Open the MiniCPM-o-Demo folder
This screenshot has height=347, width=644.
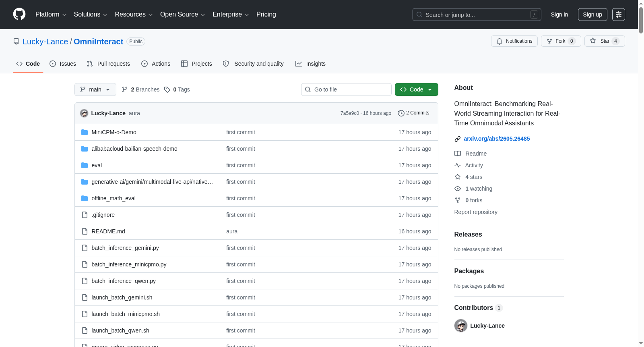pos(114,132)
